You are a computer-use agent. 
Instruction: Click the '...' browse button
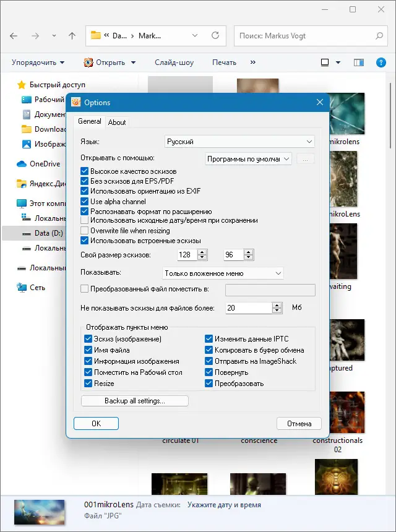point(306,159)
